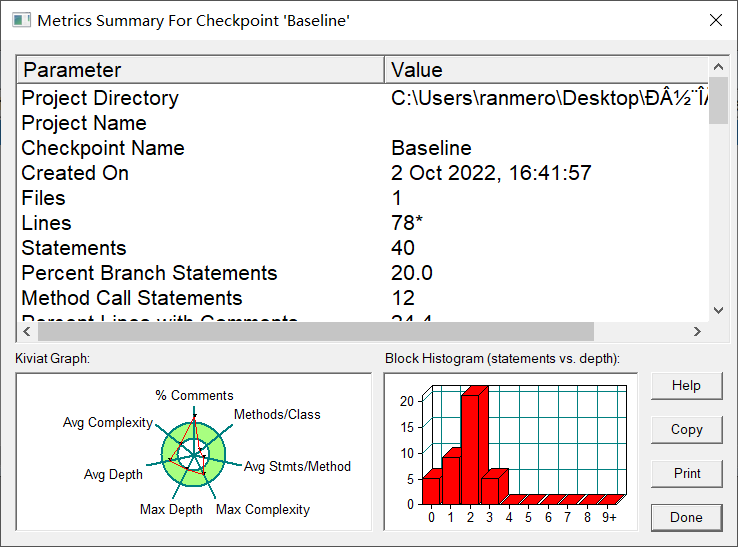
Task: Select the Files parameter row
Action: (362, 198)
